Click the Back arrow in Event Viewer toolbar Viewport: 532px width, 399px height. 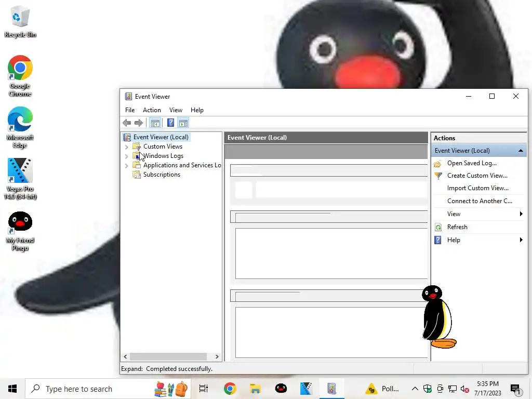click(x=127, y=123)
